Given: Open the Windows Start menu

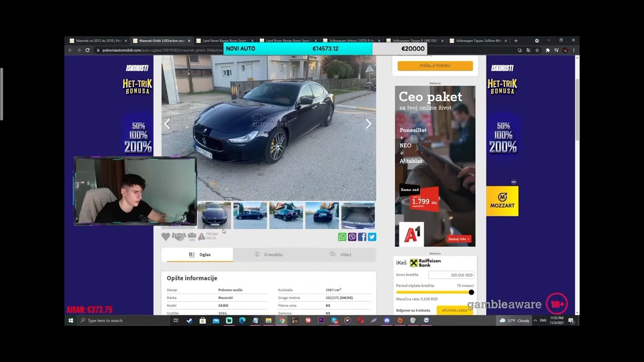Looking at the screenshot, I should pyautogui.click(x=71, y=320).
